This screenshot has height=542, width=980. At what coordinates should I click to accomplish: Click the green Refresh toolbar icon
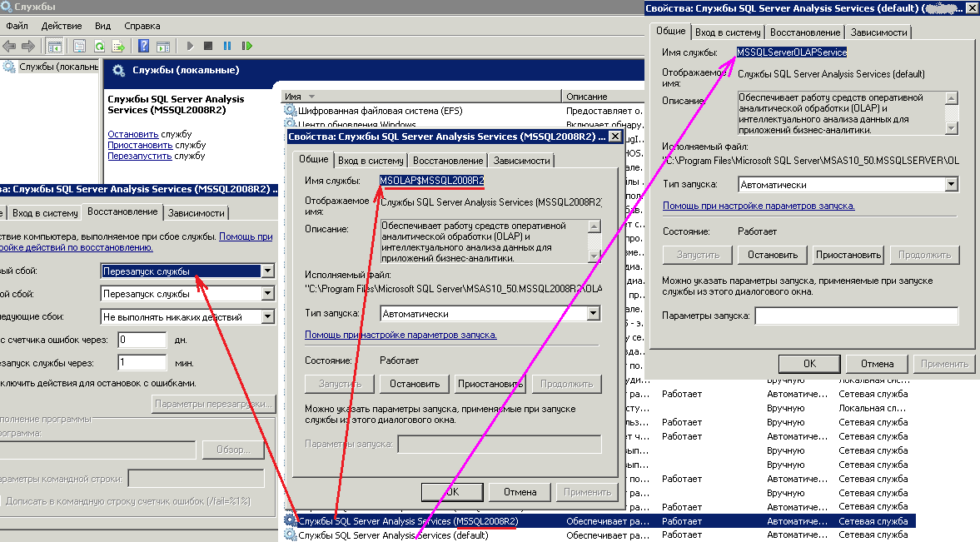pos(99,46)
